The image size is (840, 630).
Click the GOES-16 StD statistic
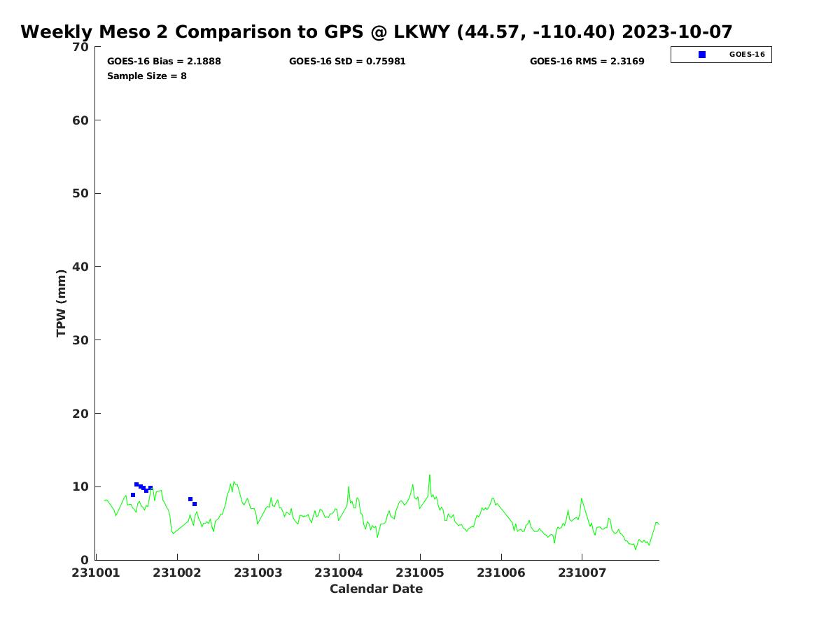pos(347,62)
